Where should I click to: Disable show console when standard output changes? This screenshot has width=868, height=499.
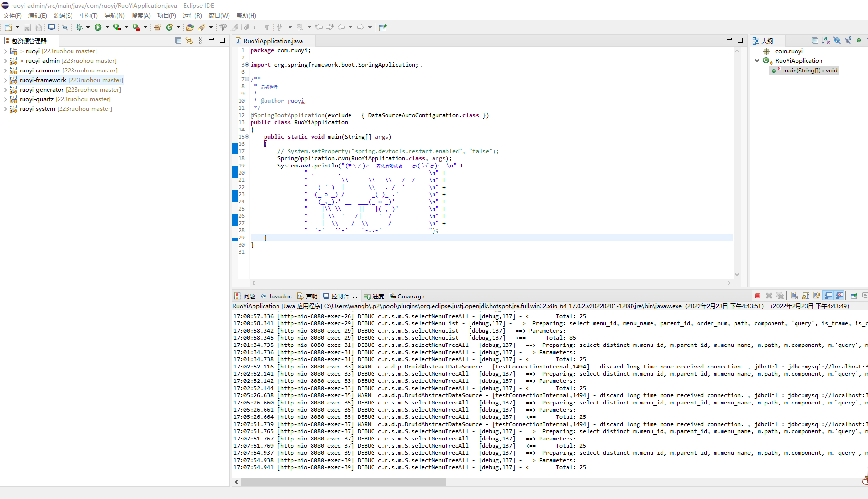click(828, 296)
